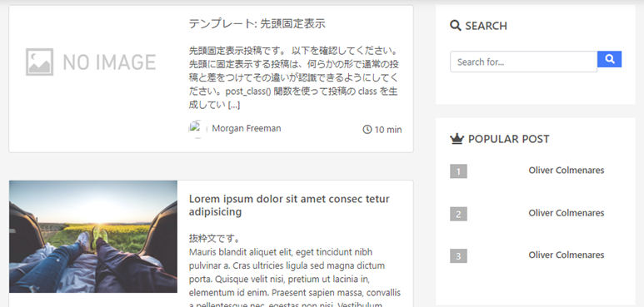The width and height of the screenshot is (644, 307).
Task: Click the feet-in-car-trunk post thumbnail
Action: click(93, 236)
